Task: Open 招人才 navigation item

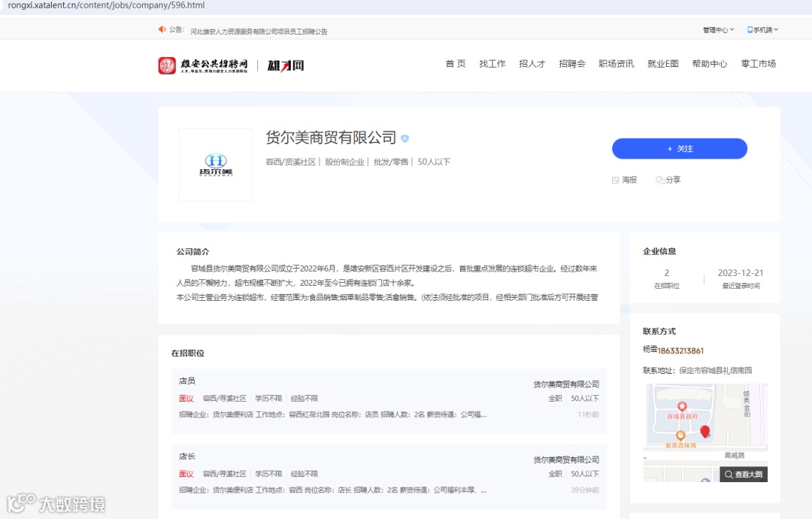Action: click(532, 64)
